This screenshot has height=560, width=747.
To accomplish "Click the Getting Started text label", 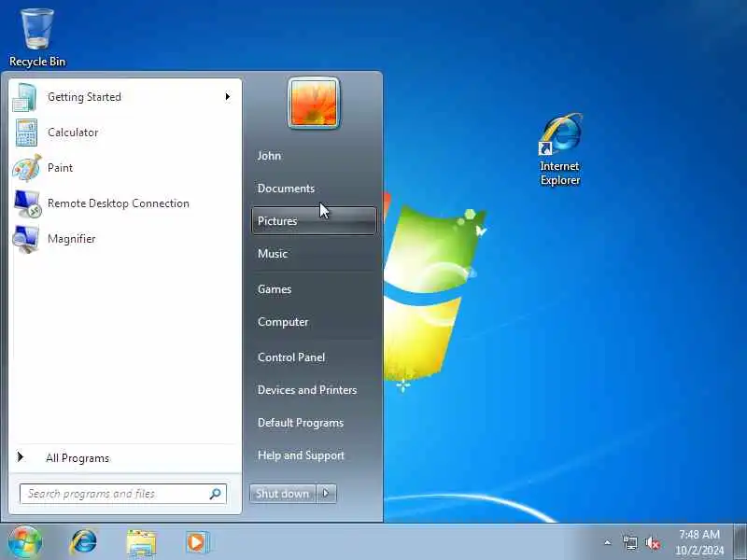I will [x=84, y=97].
